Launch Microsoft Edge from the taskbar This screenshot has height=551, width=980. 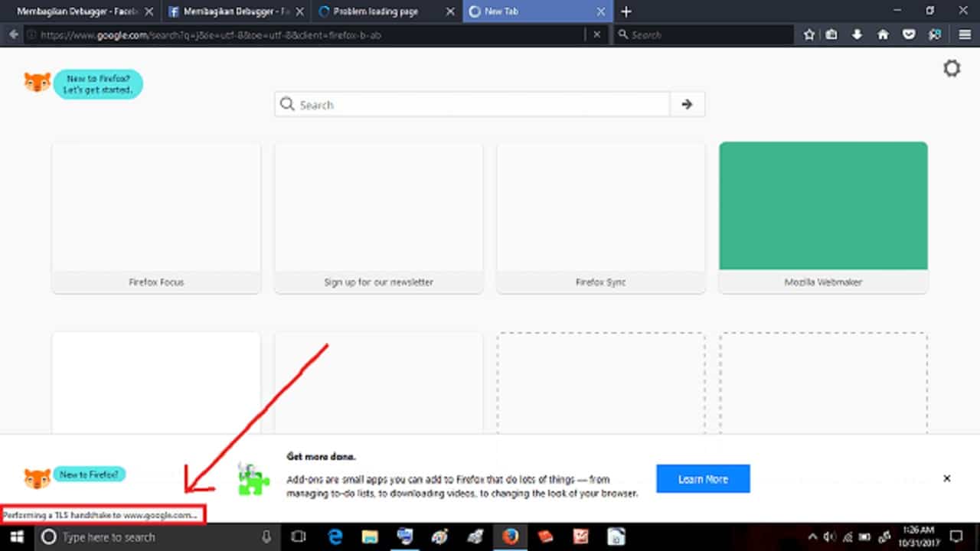click(x=335, y=536)
